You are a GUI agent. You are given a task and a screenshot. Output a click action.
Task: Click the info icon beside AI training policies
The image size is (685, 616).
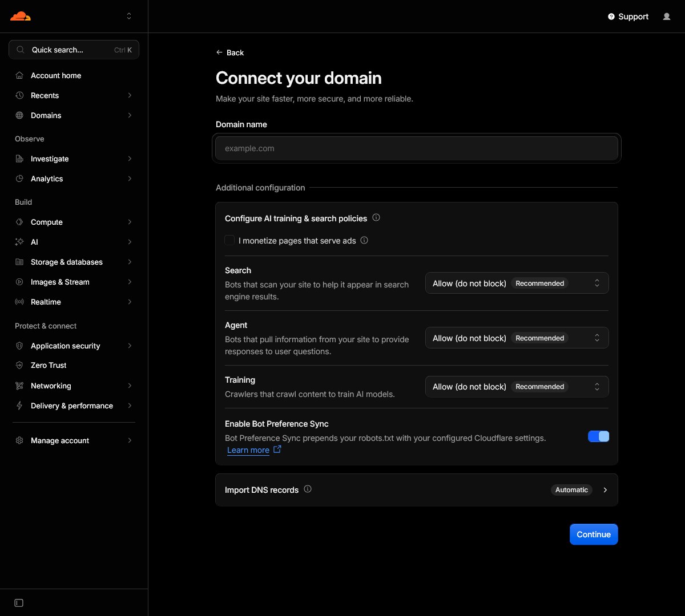coord(376,217)
